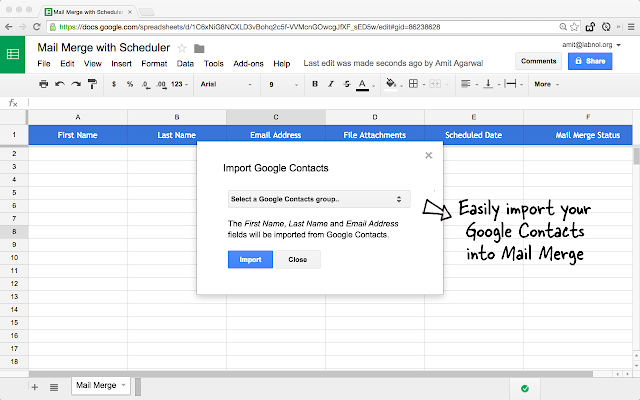
Task: Open the Arial font dropdown
Action: [226, 84]
